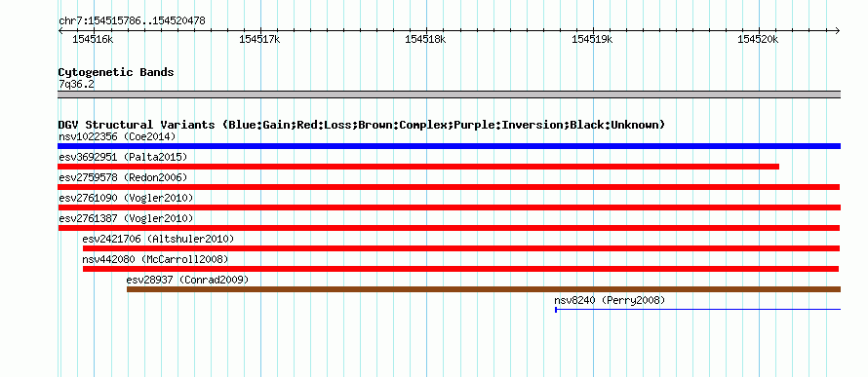This screenshot has width=868, height=377.
Task: Click the 154520k ruler tick label
Action: (758, 39)
